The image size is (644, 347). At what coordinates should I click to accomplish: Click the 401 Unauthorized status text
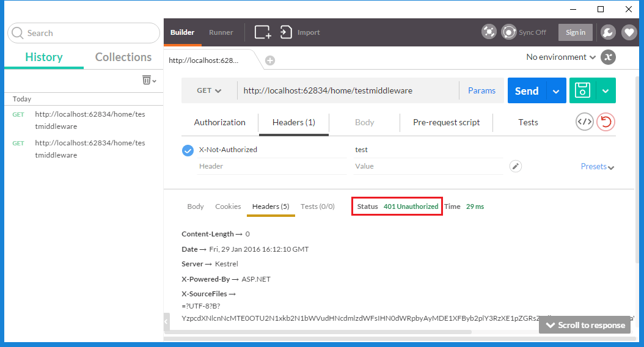pos(411,206)
